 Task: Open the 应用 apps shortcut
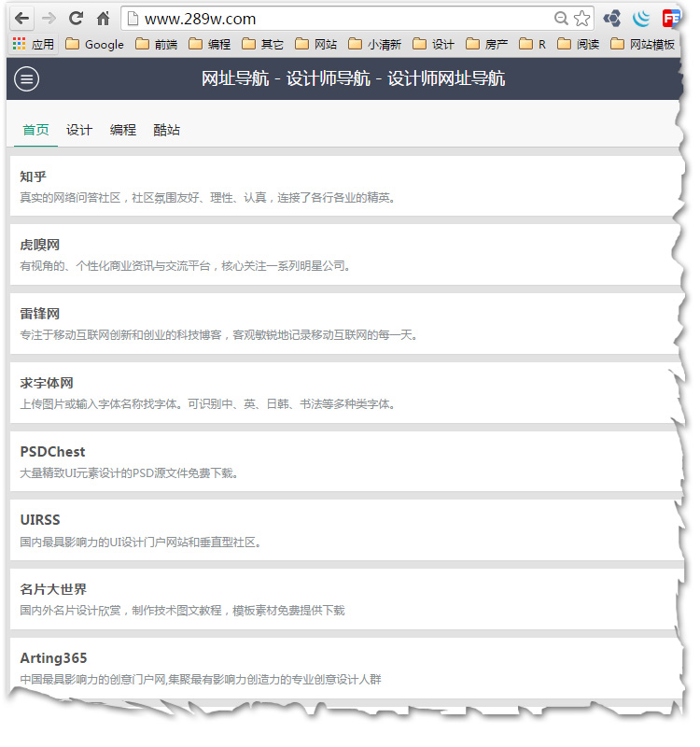34,44
